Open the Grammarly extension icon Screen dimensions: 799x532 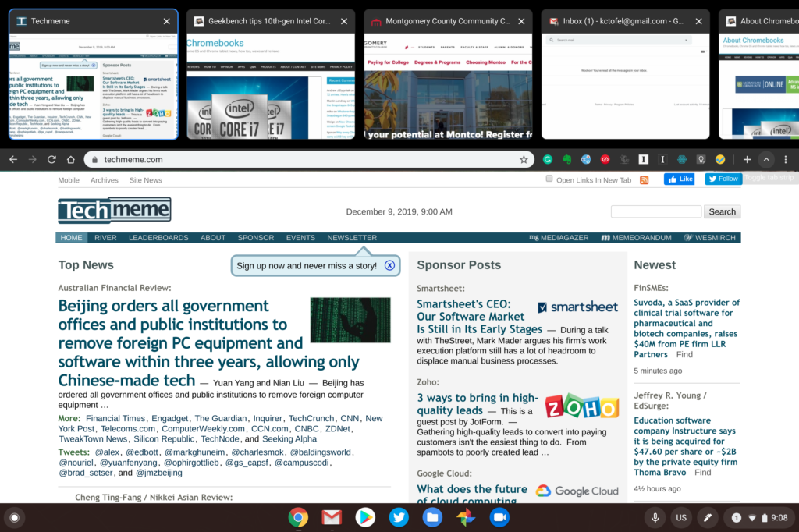pyautogui.click(x=548, y=159)
